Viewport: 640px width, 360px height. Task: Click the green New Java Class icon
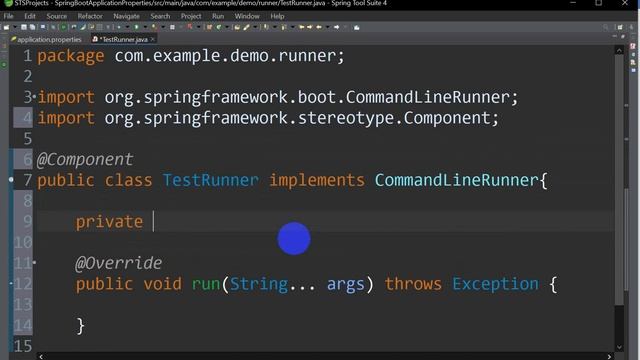(x=218, y=27)
